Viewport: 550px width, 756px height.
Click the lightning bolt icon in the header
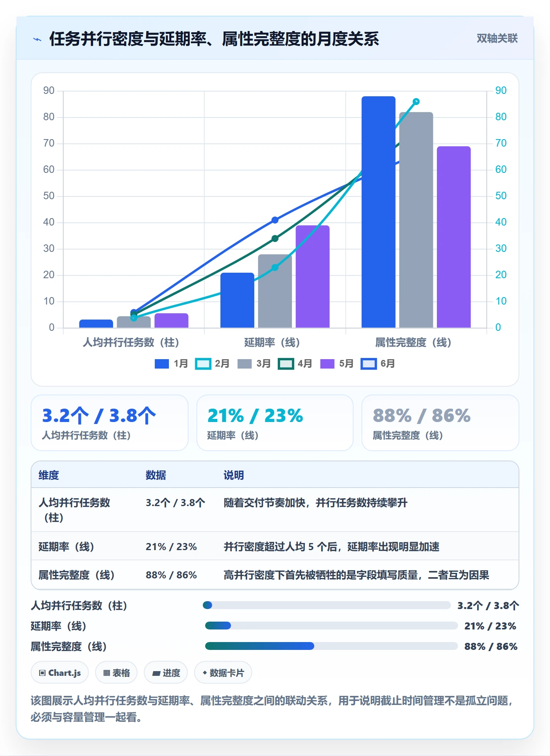(x=37, y=39)
